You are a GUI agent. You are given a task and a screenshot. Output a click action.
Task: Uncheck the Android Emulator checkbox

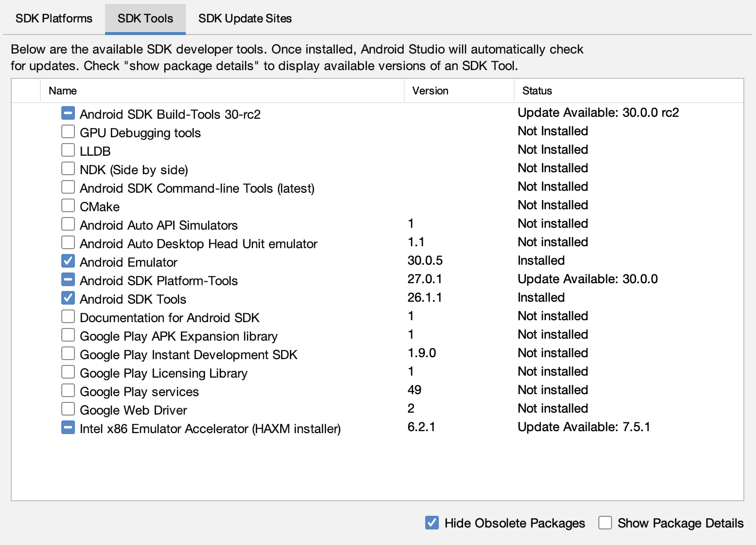click(x=68, y=261)
